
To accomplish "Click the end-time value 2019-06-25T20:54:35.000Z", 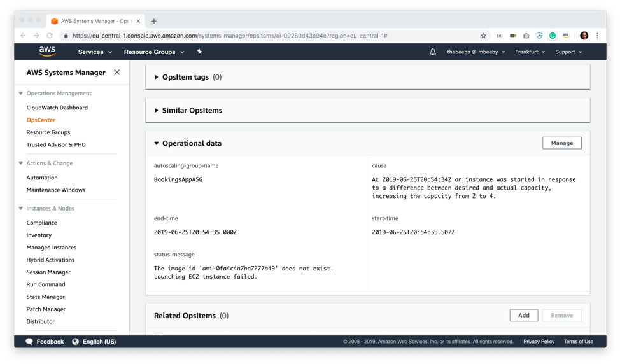I will point(195,232).
